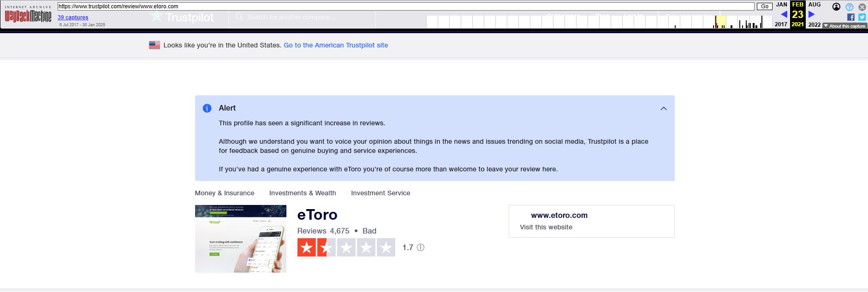Click the FEB 23 2021 current capture date

pos(798,14)
